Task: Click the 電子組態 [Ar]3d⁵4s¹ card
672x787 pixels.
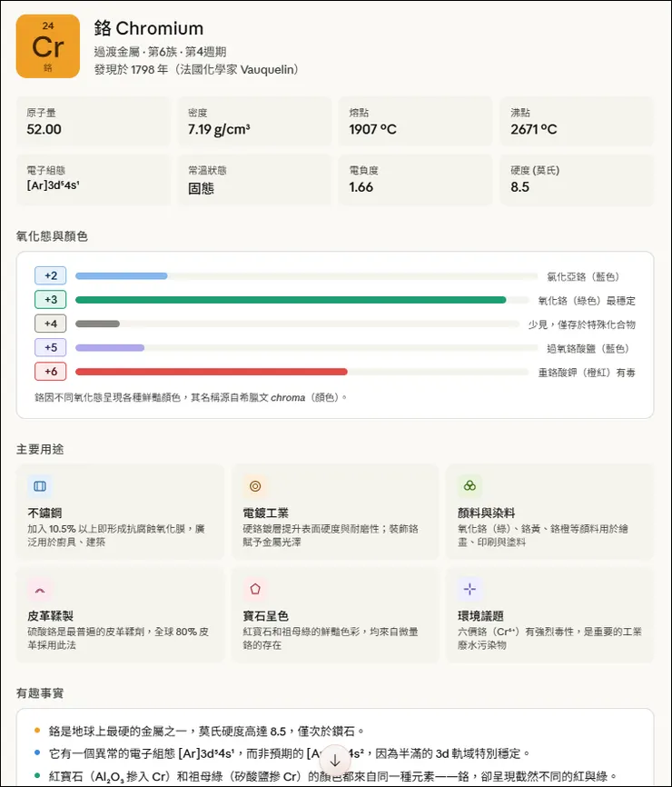Action: click(x=92, y=180)
